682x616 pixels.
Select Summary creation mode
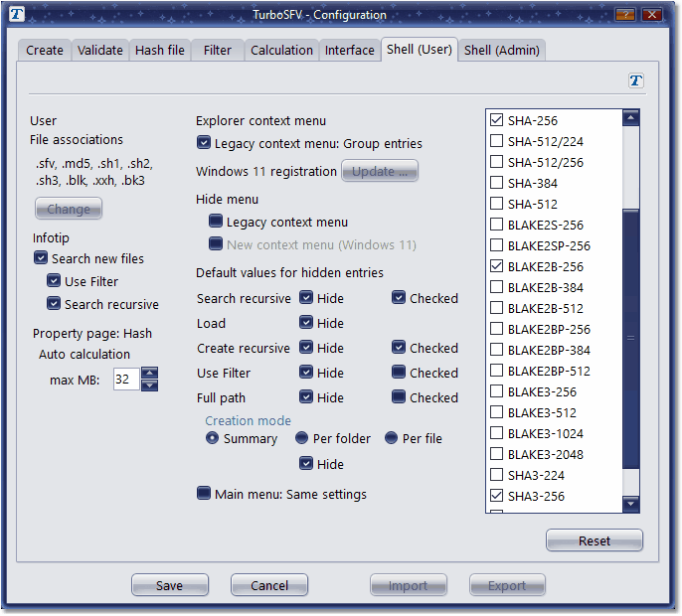click(x=213, y=438)
